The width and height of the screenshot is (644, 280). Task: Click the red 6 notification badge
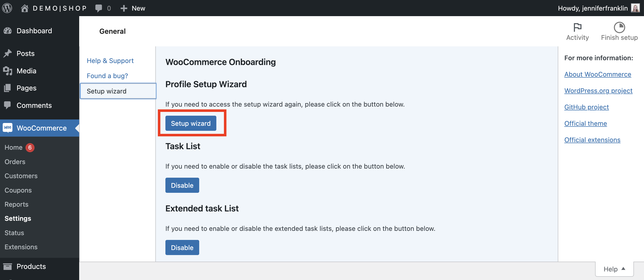click(30, 147)
